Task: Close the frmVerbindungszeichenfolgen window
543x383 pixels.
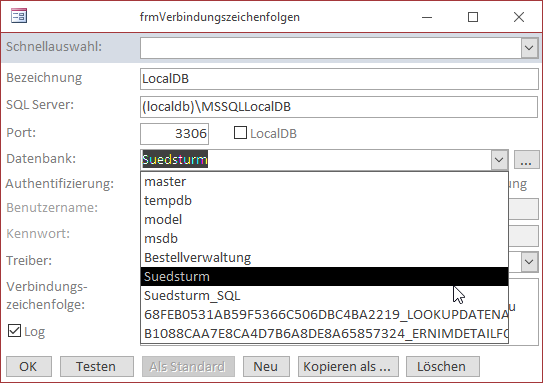Action: [519, 17]
